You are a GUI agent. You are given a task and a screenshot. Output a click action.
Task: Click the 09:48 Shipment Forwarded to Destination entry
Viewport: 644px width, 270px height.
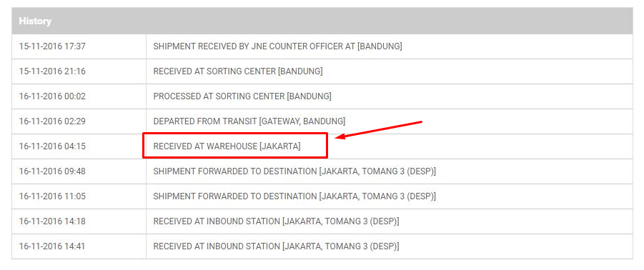[x=294, y=171]
